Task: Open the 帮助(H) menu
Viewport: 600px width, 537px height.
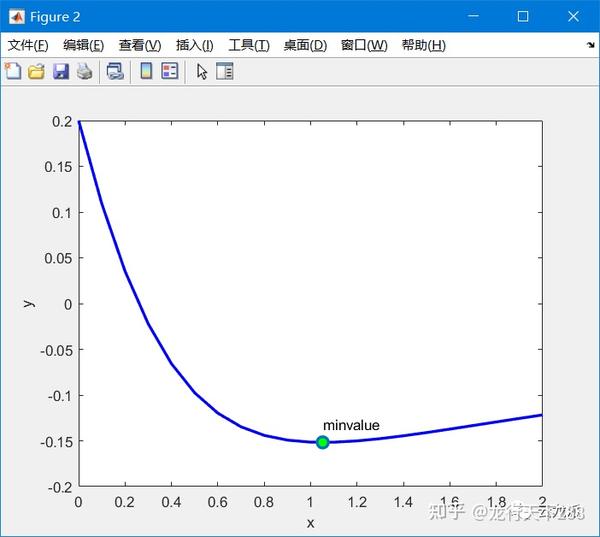Action: click(x=424, y=45)
